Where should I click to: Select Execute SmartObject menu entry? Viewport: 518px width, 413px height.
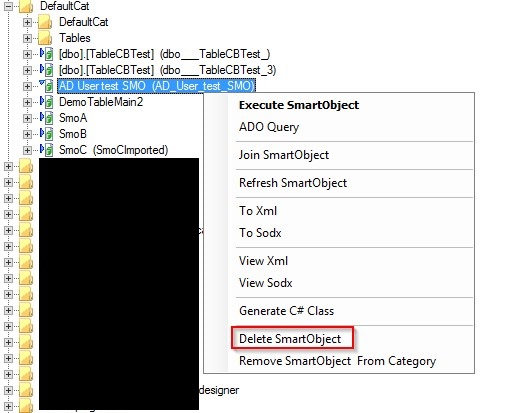pyautogui.click(x=299, y=105)
